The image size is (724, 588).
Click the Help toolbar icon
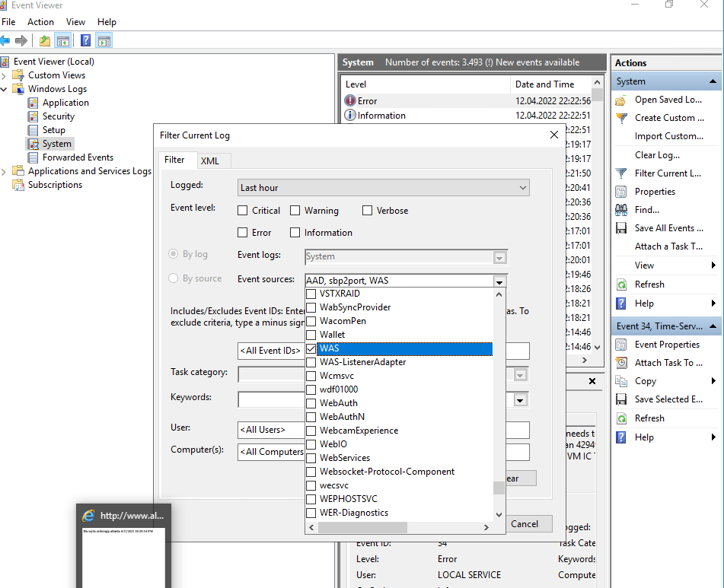pyautogui.click(x=86, y=41)
